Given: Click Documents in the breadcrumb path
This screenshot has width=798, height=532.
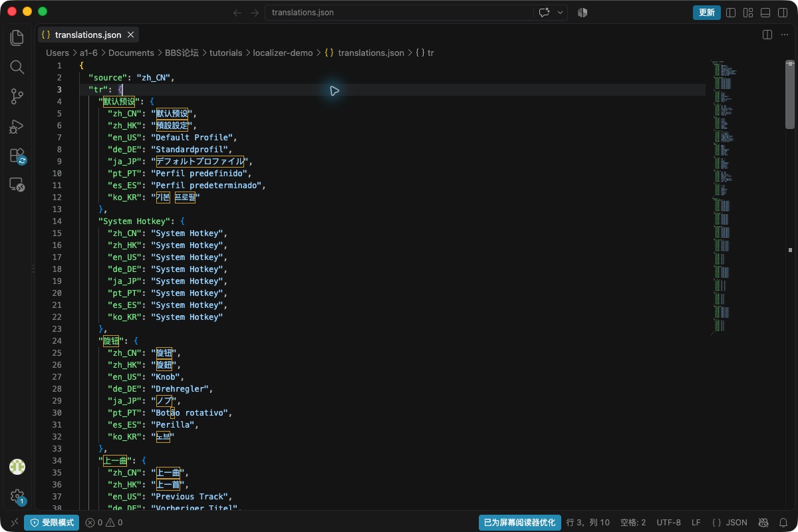Looking at the screenshot, I should pyautogui.click(x=131, y=53).
